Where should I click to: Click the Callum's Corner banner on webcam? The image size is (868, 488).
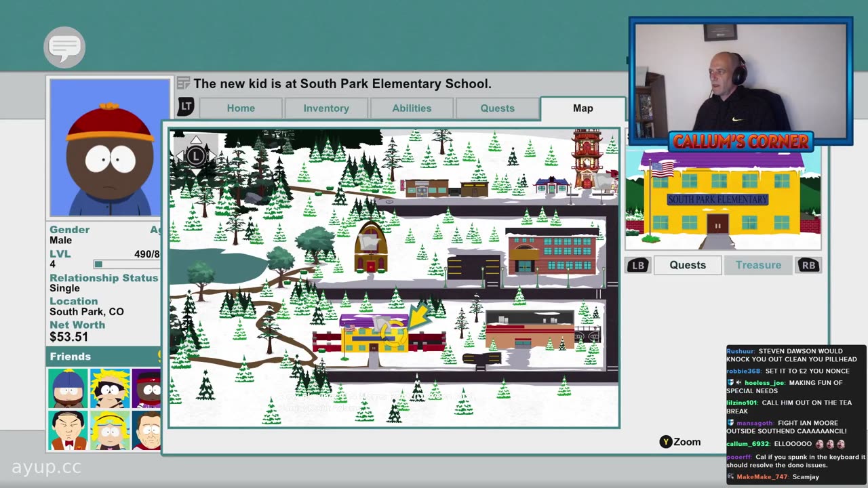741,142
